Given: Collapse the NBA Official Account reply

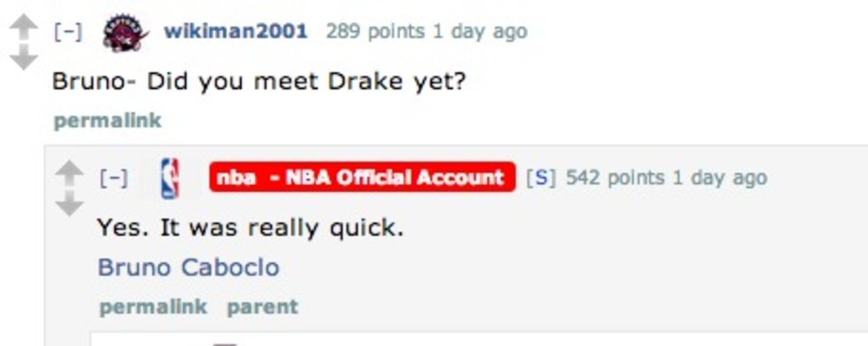Looking at the screenshot, I should coord(114,178).
